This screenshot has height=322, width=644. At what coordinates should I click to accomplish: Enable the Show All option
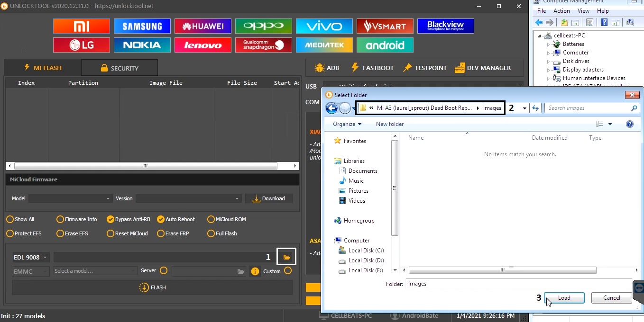(x=20, y=219)
